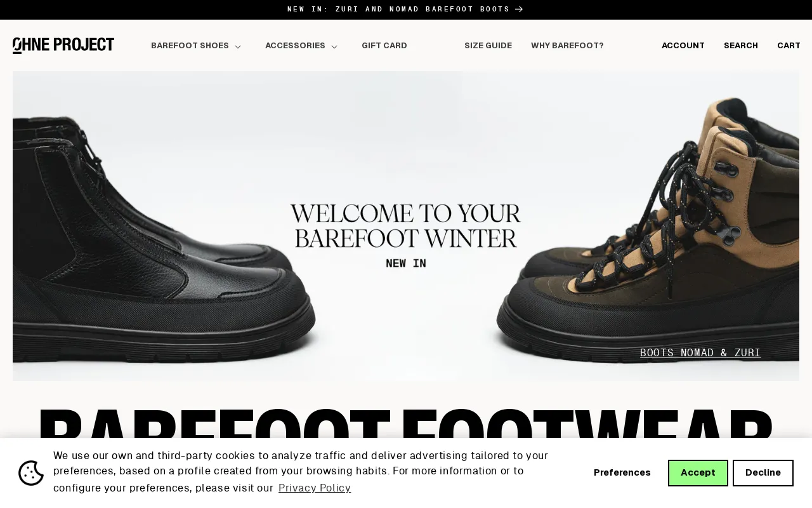Expand the Barefoot Shoes chevron
The image size is (812, 508).
tap(238, 46)
